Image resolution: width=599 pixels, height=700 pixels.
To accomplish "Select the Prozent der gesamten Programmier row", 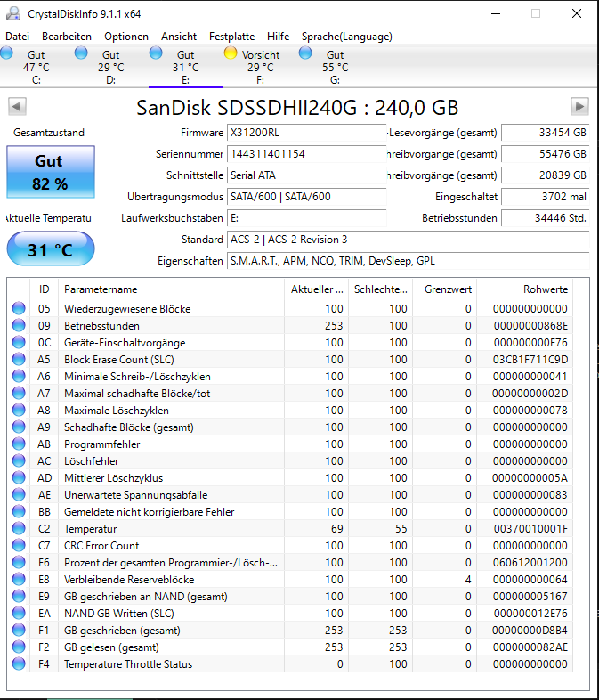I will 290,563.
